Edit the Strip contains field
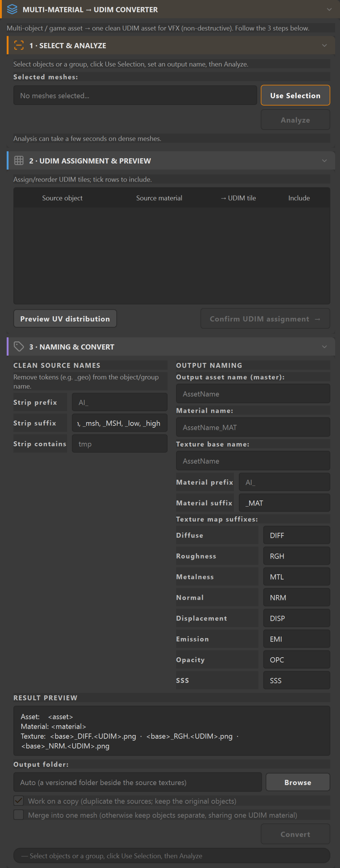 (x=120, y=444)
